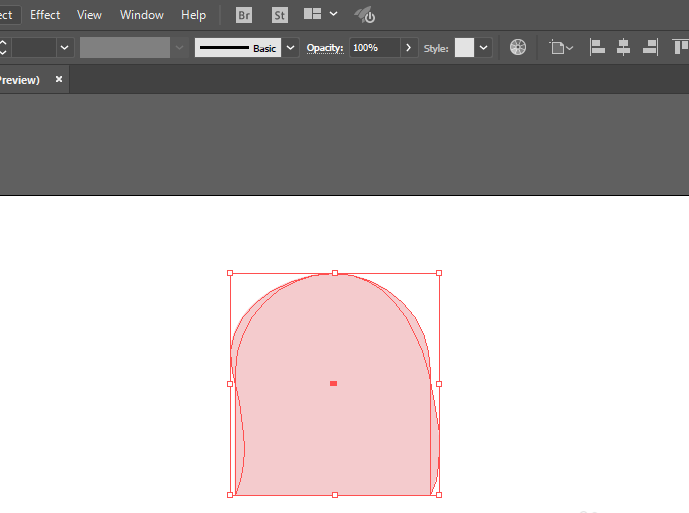Viewport: 689px width, 513px height.
Task: Click the Opacity label link
Action: 325,47
